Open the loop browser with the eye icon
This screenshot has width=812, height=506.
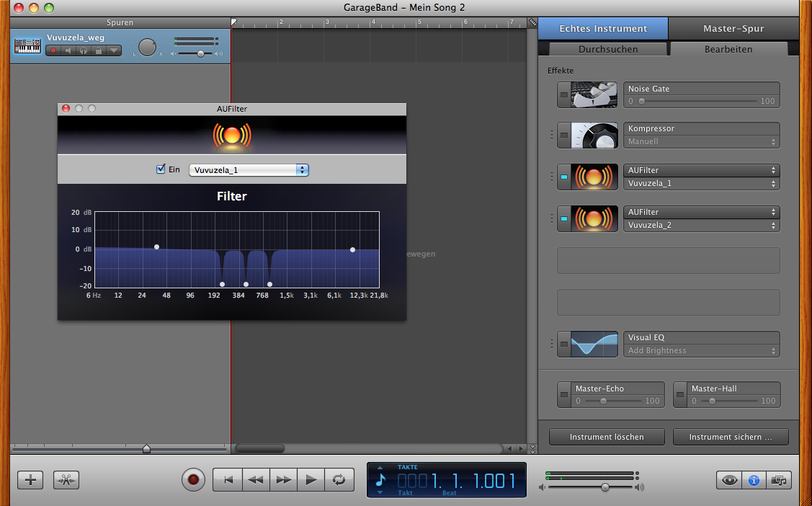pos(729,480)
